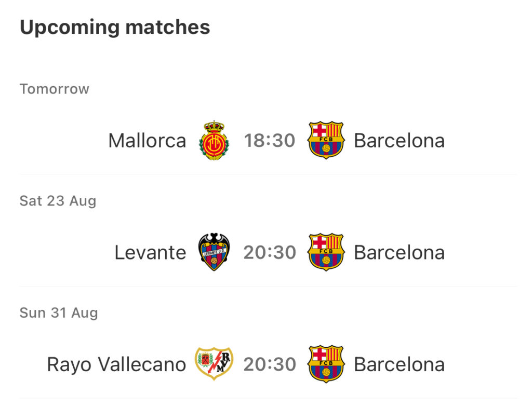Open the Mallorca team name link
Viewport: 532px width, 408px height.
[147, 141]
